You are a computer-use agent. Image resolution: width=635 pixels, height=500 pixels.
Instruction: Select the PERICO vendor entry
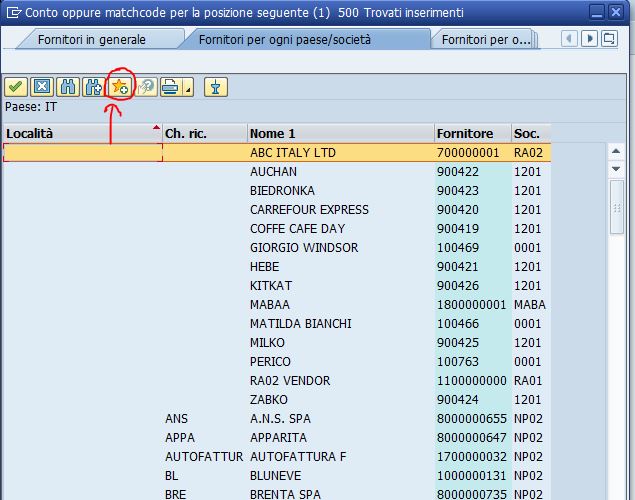coord(270,362)
